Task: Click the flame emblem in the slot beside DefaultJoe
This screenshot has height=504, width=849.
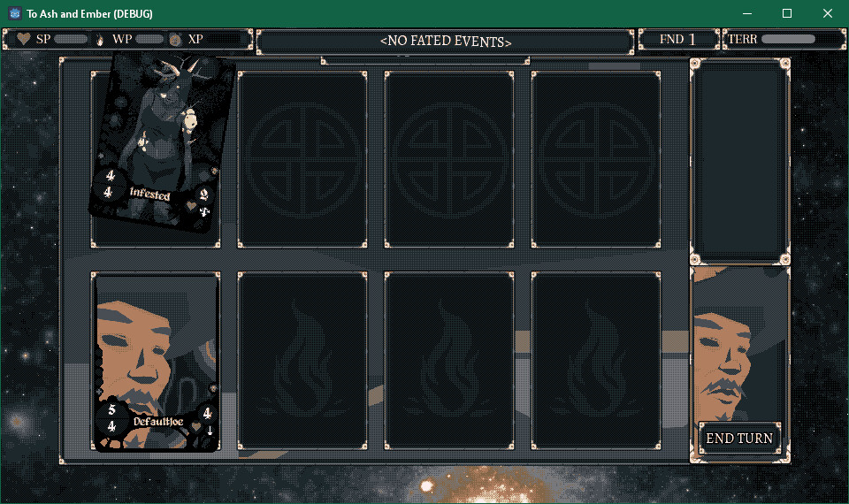Action: [x=302, y=361]
